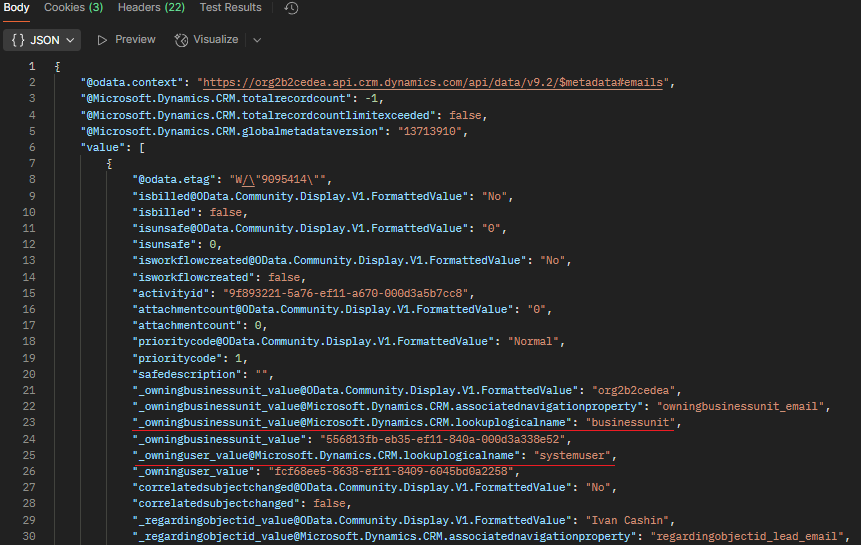Switch to the Body tab
Image resolution: width=861 pixels, height=545 pixels.
(x=16, y=8)
